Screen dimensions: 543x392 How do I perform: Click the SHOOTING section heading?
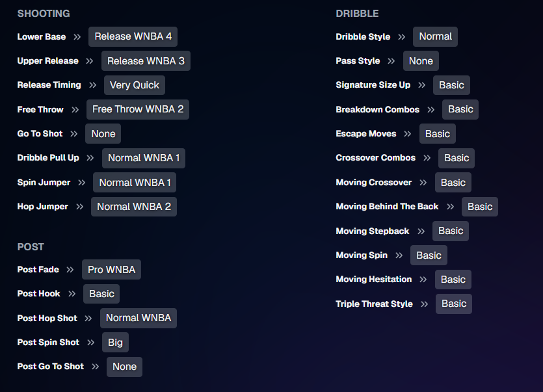(x=44, y=14)
